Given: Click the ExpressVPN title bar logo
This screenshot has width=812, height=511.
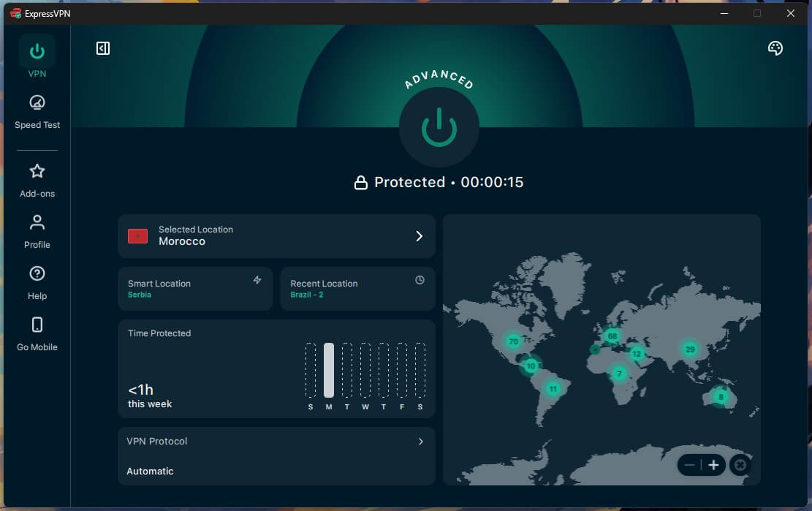Looking at the screenshot, I should pyautogui.click(x=15, y=13).
